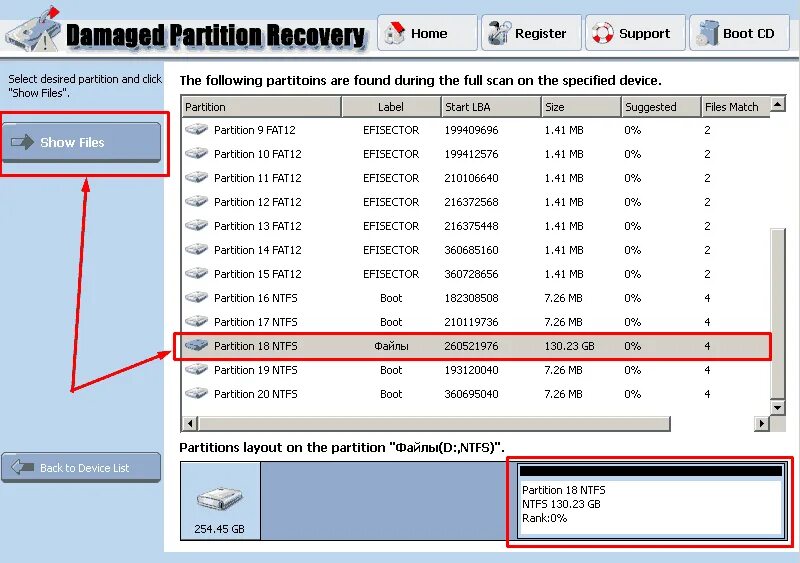The image size is (800, 563).
Task: Click the horizontal scrollbar thumb
Action: [434, 423]
